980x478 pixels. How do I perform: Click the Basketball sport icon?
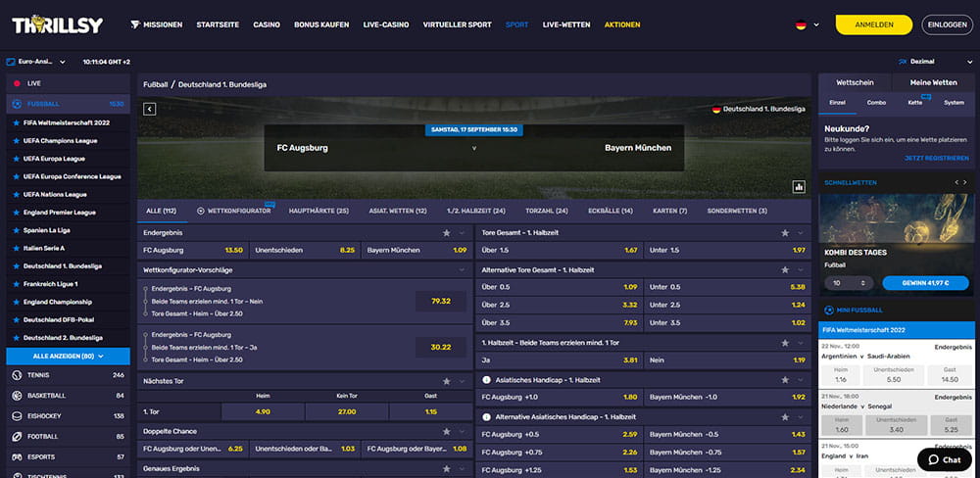[x=17, y=396]
